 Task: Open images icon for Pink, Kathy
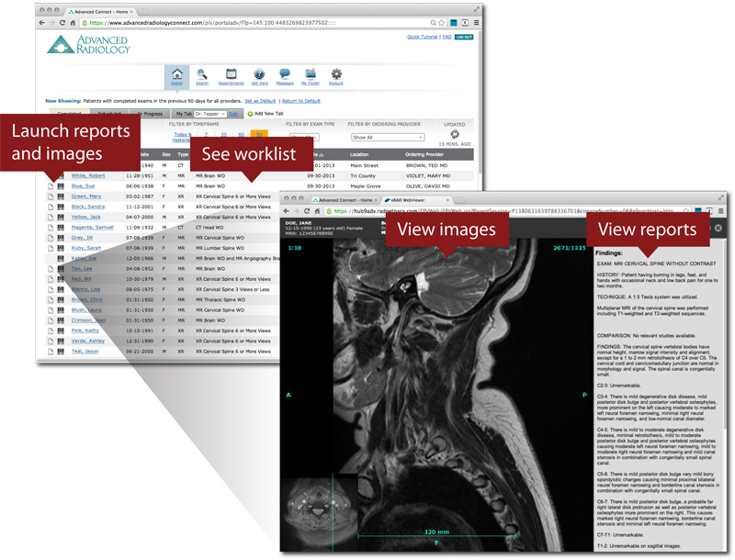pyautogui.click(x=61, y=330)
